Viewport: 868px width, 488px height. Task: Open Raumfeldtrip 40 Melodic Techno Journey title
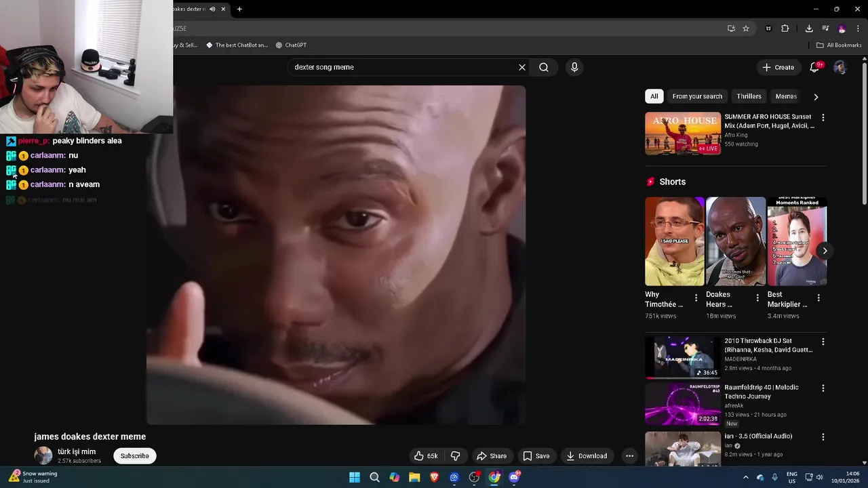point(762,392)
